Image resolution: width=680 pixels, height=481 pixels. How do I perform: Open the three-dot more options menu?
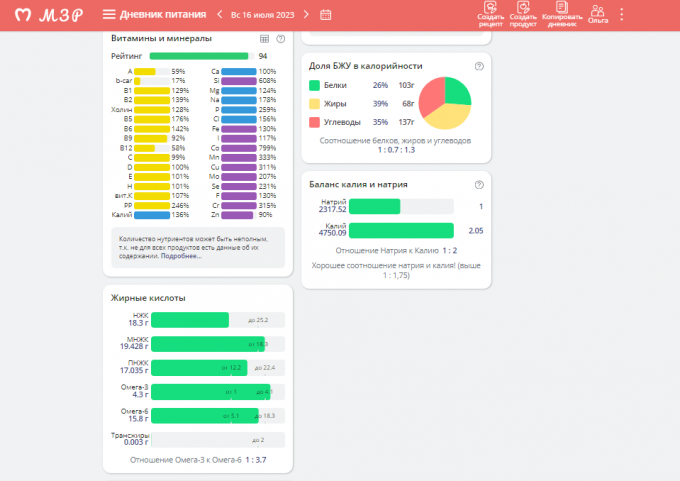622,14
